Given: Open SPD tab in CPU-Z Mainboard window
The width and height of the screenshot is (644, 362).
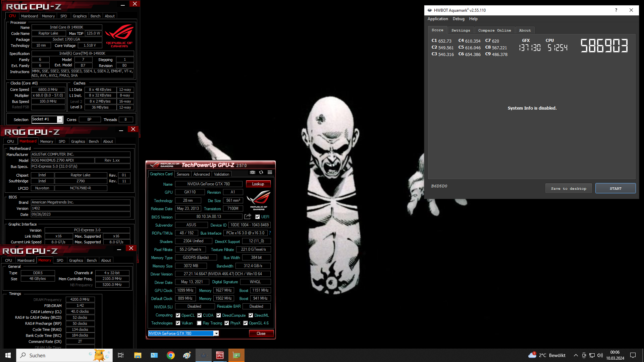Looking at the screenshot, I should click(62, 141).
